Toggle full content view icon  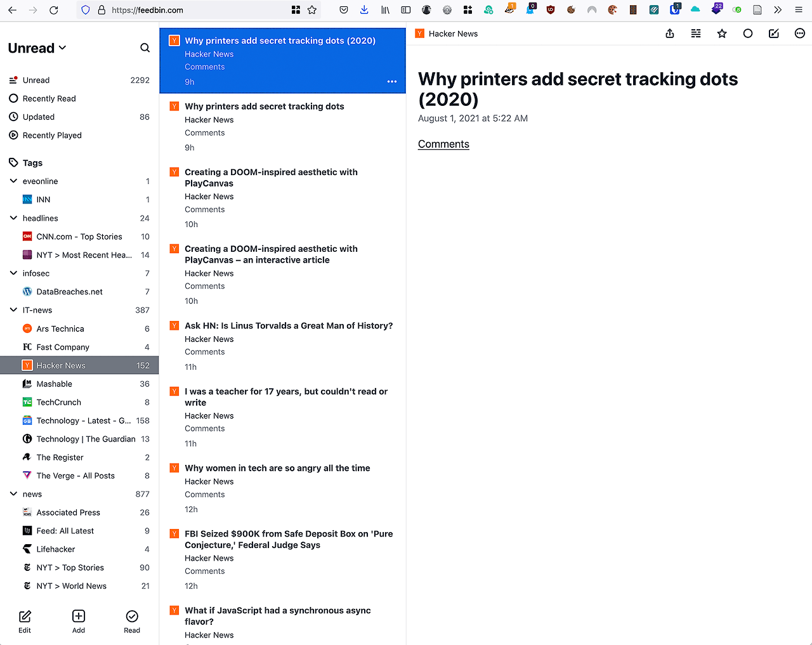pyautogui.click(x=696, y=34)
